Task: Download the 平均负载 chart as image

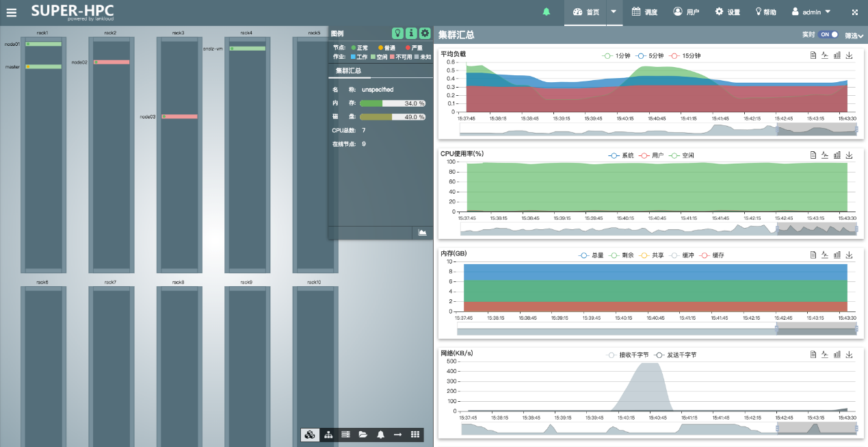Action: click(850, 55)
